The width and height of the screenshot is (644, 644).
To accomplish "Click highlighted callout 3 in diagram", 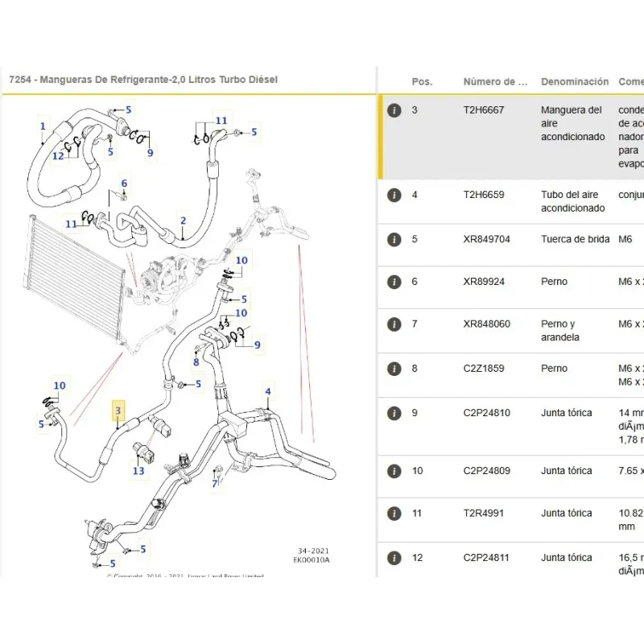I will pyautogui.click(x=118, y=411).
